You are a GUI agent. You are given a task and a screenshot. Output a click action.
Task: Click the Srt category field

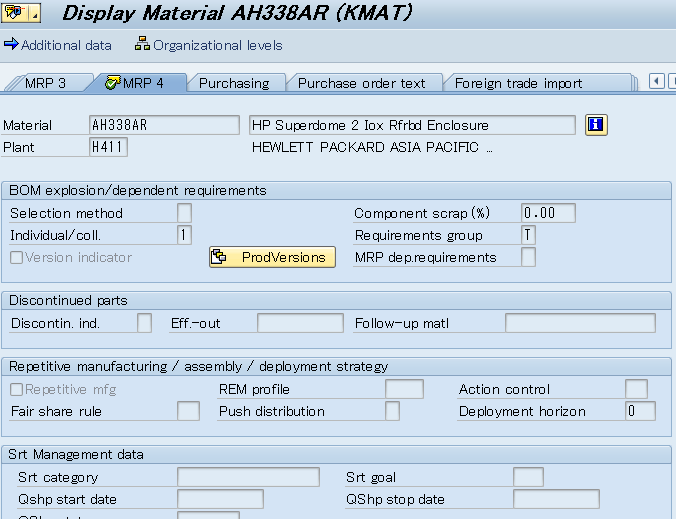pyautogui.click(x=248, y=477)
